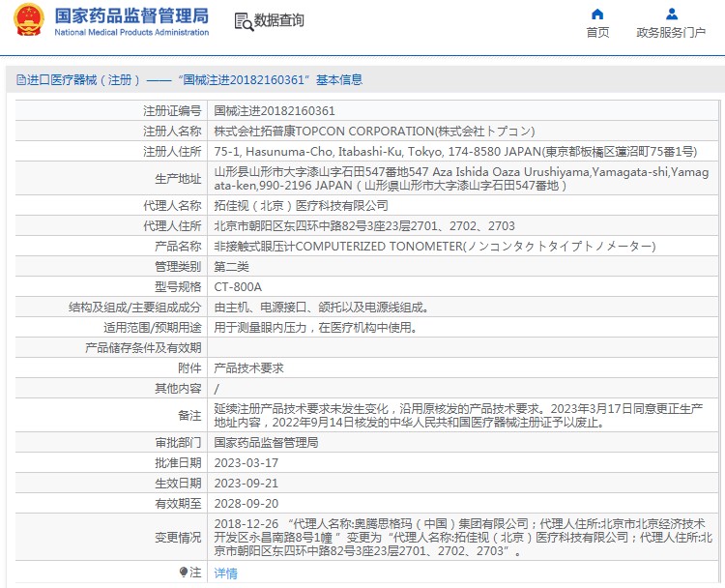725x588 pixels.
Task: Click the 产品储存条件及有效期 label
Action: click(x=143, y=347)
